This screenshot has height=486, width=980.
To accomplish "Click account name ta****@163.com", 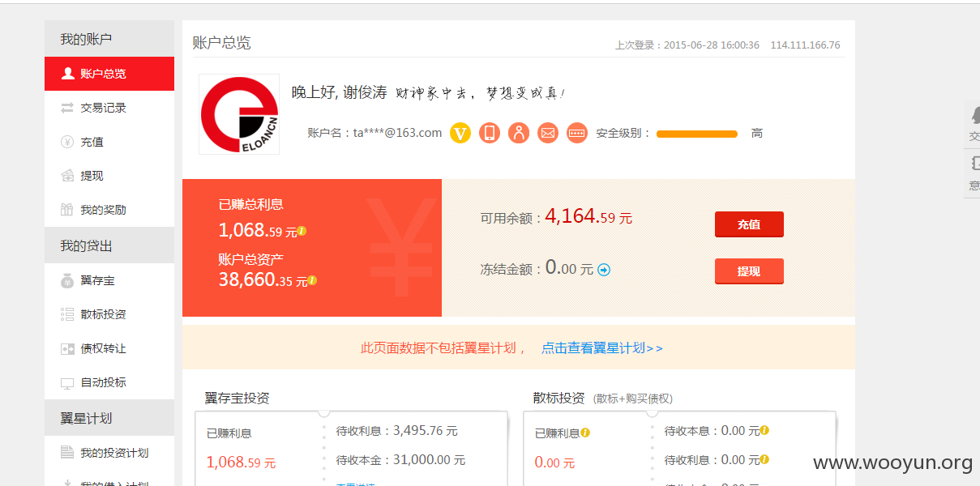I will coord(397,133).
